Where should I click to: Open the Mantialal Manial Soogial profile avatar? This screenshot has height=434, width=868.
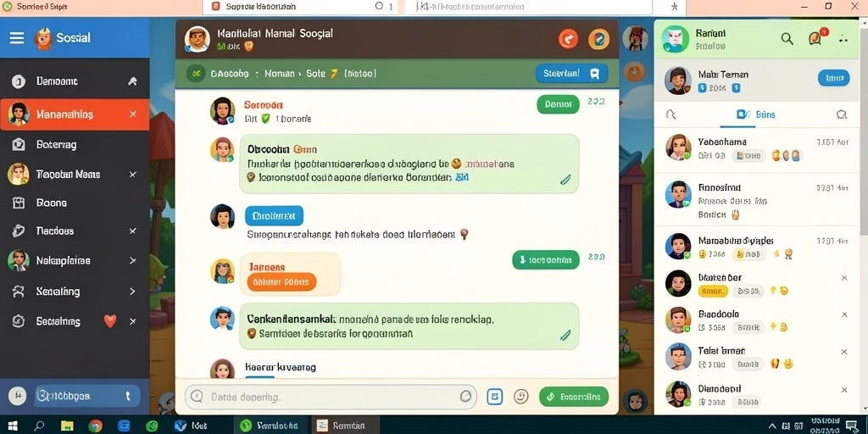(197, 39)
